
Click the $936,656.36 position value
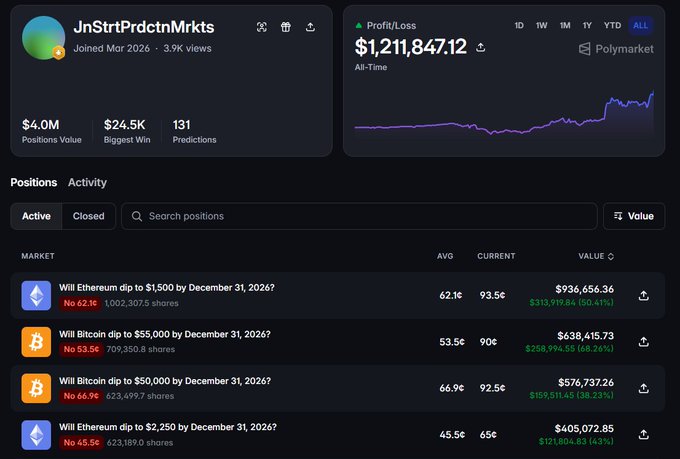click(x=585, y=289)
